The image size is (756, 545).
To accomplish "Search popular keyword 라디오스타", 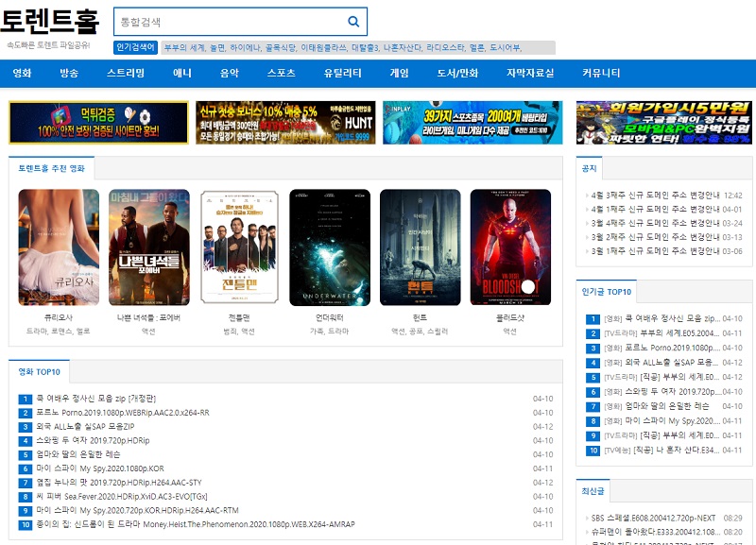I will pos(446,48).
